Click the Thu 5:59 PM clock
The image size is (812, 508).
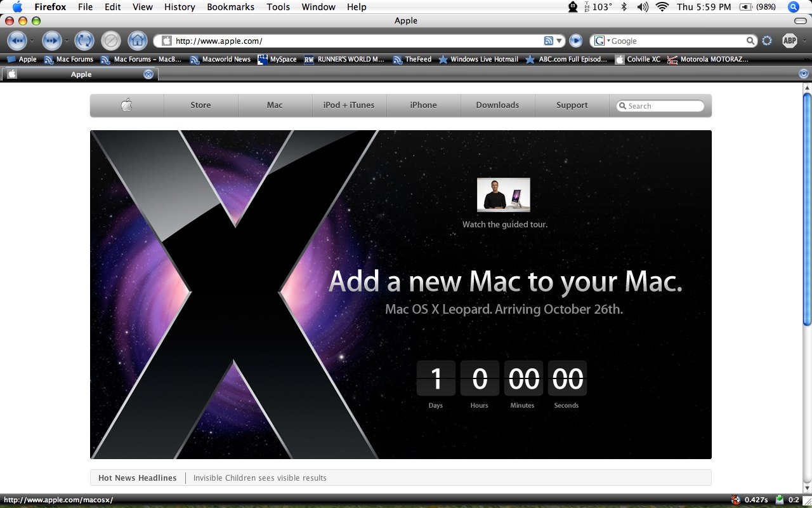[704, 7]
